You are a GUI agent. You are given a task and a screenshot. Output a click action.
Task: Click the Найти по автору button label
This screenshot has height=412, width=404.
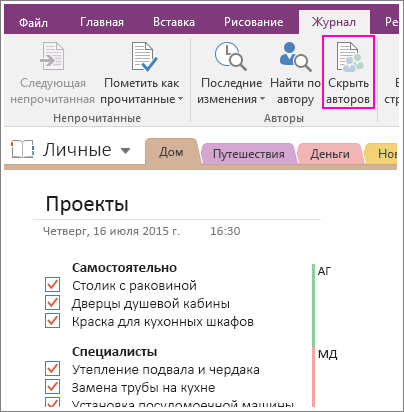295,91
